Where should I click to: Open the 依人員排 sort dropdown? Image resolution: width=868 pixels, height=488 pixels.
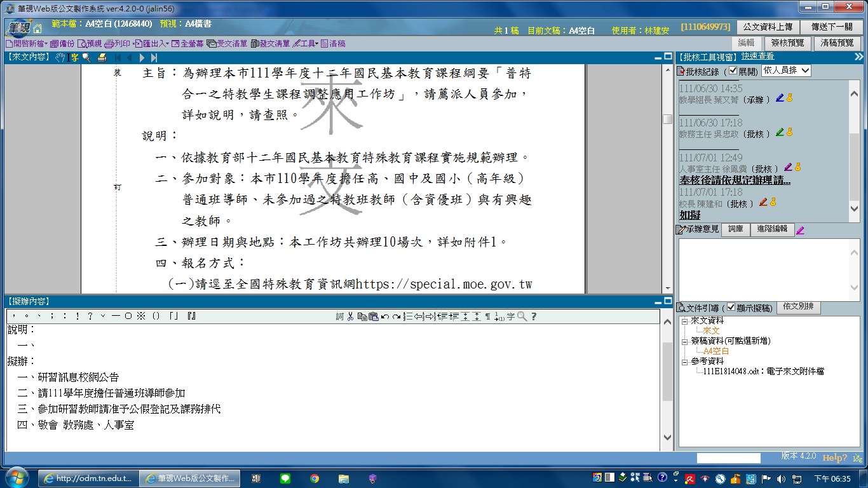(786, 71)
